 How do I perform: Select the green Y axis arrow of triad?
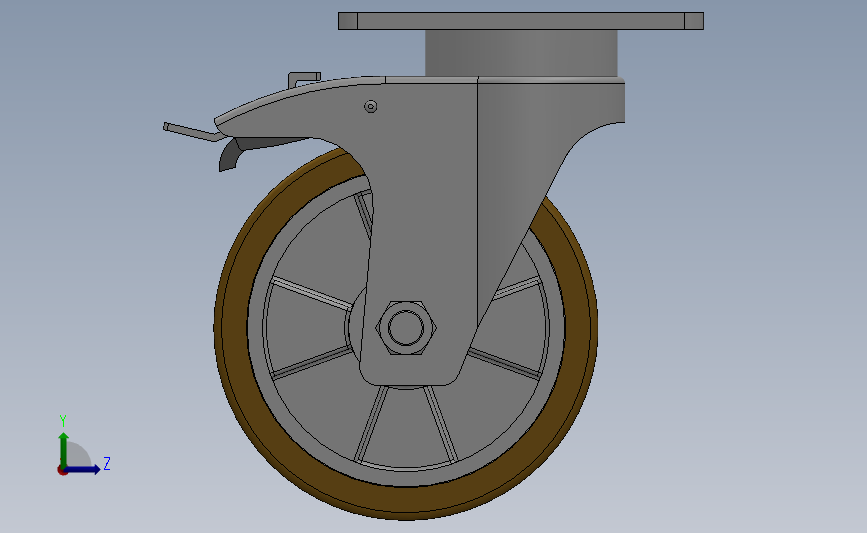tap(63, 450)
